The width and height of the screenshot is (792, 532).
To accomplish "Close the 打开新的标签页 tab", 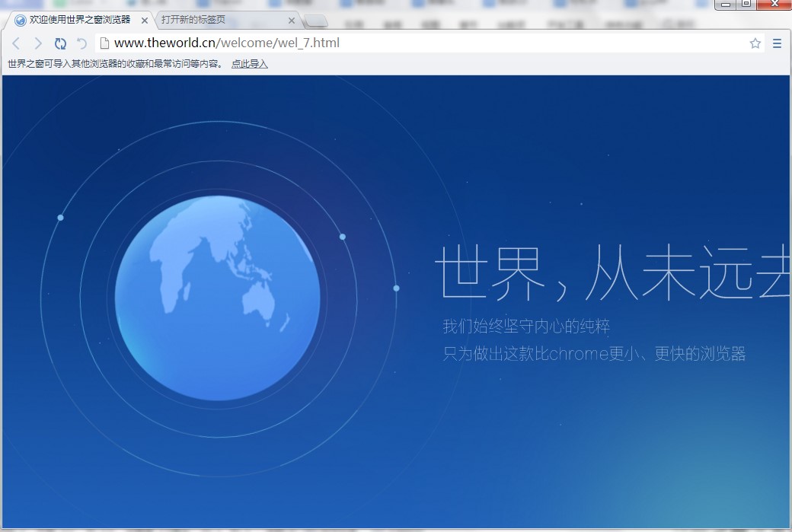I will (292, 21).
